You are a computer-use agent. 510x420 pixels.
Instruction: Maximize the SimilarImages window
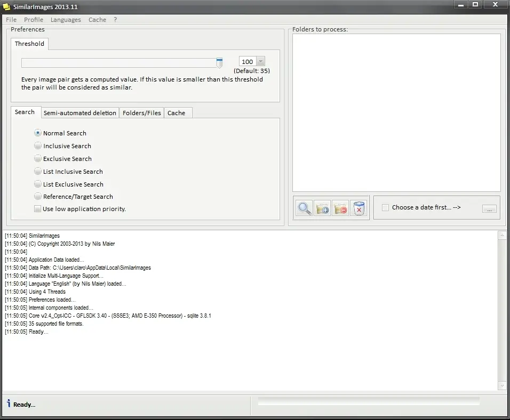(x=475, y=5)
